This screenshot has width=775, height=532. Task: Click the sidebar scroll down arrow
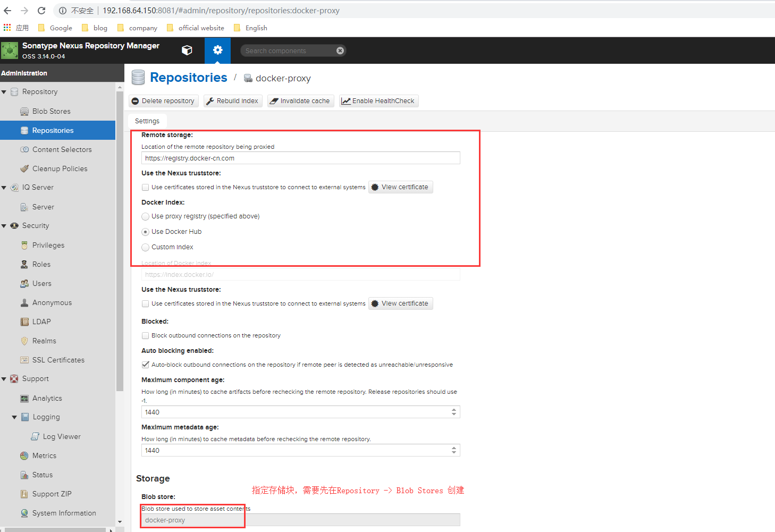(120, 522)
